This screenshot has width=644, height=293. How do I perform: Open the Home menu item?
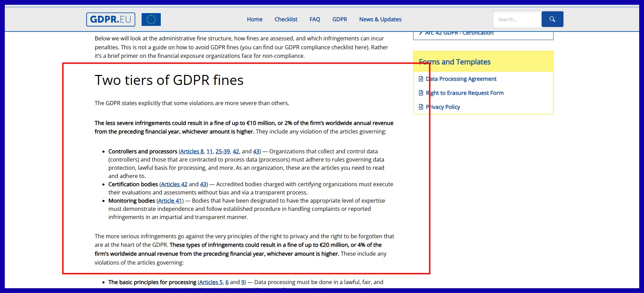click(x=255, y=20)
